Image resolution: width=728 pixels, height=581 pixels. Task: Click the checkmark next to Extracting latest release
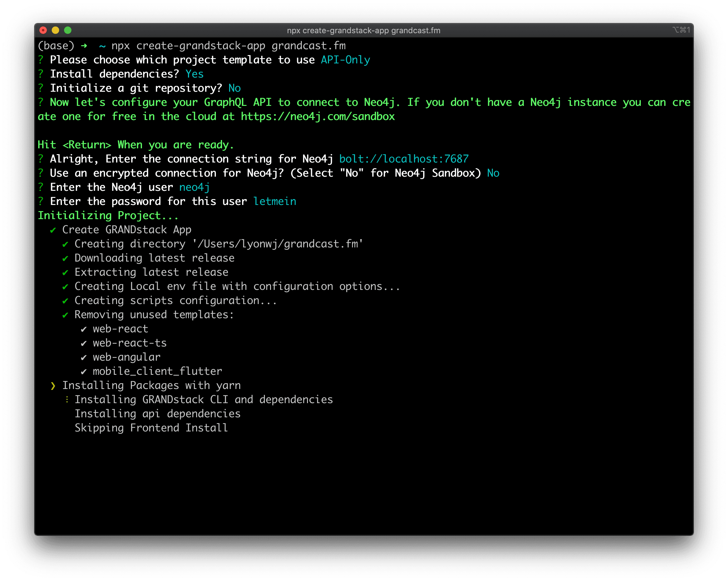point(66,273)
